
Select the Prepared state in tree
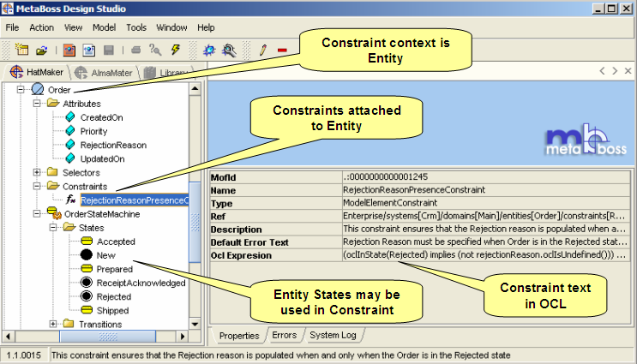(x=115, y=269)
